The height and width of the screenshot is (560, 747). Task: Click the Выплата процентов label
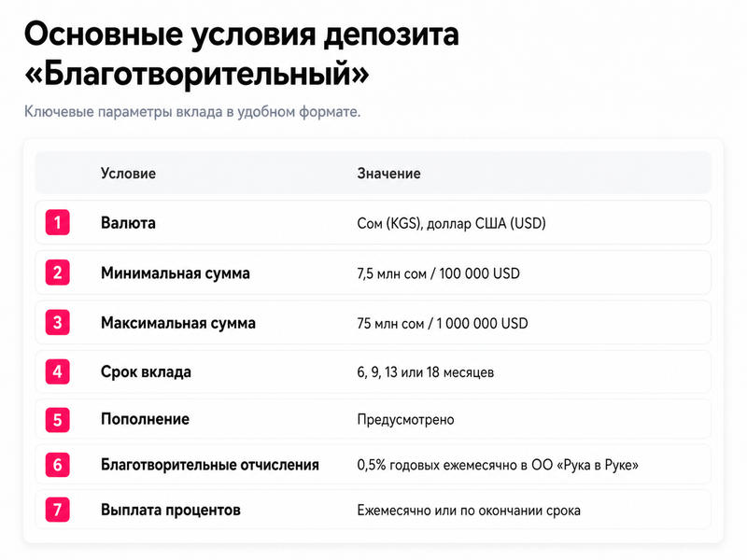171,510
